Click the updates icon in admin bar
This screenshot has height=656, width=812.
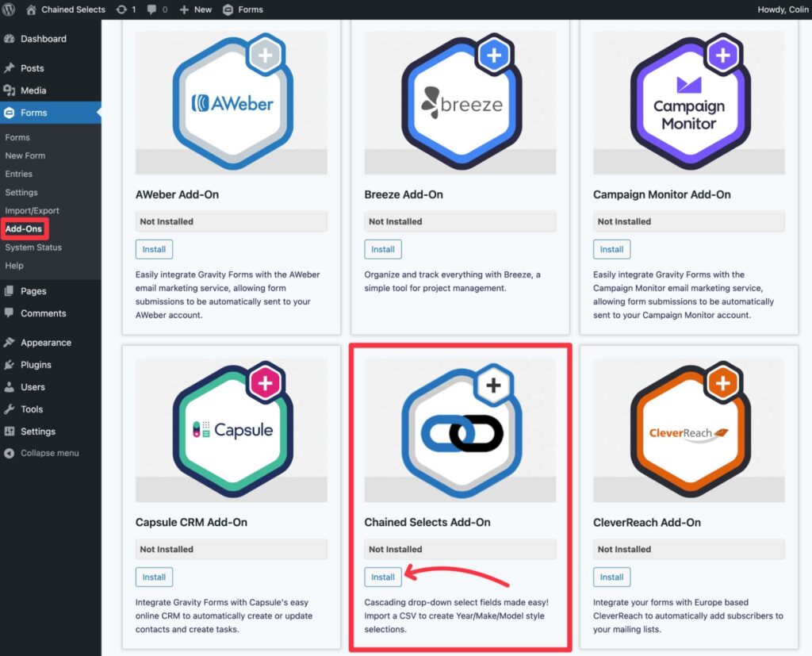tap(125, 10)
